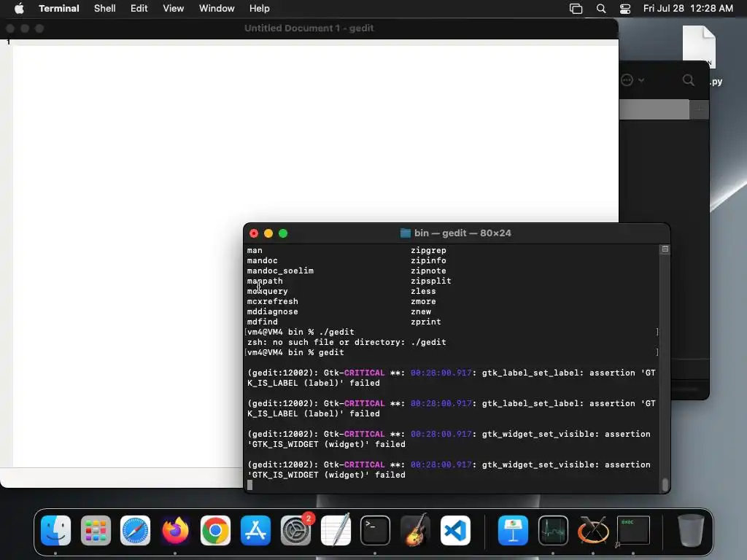Open the App Store Dock icon
The height and width of the screenshot is (560, 747).
[x=255, y=530]
